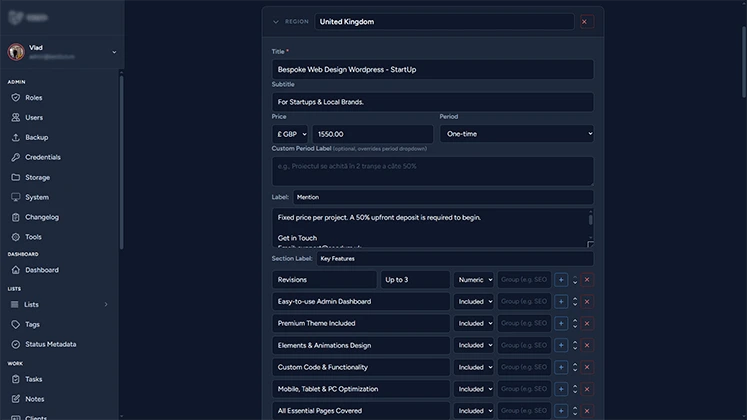Viewport: 747px width, 420px height.
Task: Delete the Elements & Animations Design row
Action: pos(587,345)
